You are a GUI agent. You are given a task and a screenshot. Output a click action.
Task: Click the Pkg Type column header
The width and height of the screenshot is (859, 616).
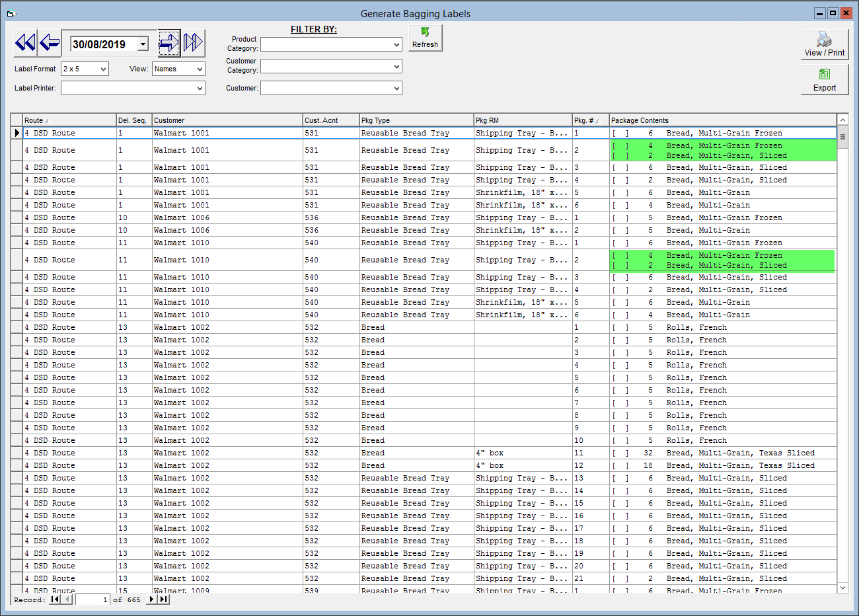pos(417,120)
